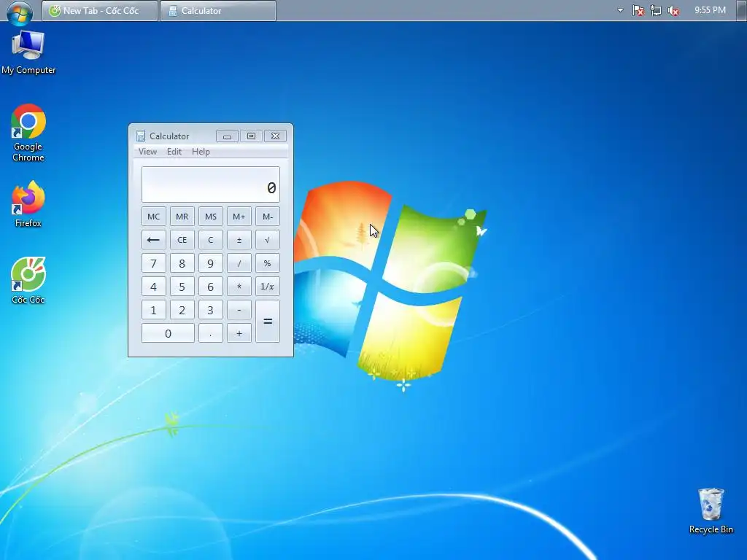
Task: Click the 9:55 PM clock
Action: click(x=710, y=10)
